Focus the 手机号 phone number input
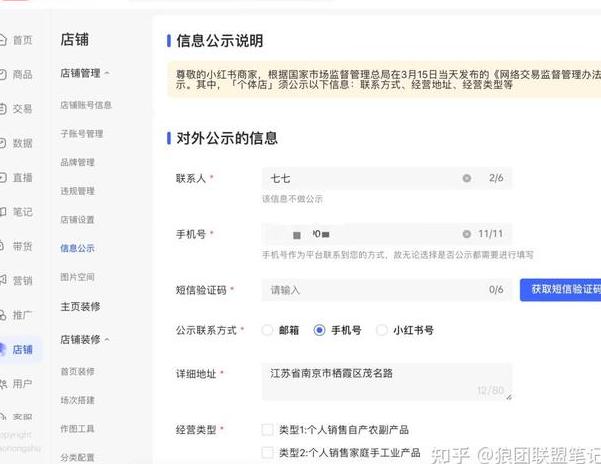This screenshot has width=601, height=464. (386, 234)
